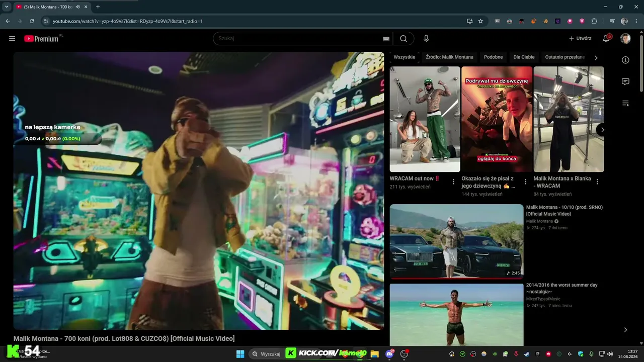Screen dimensions: 644x362
Task: Open the MixedTypeofMusic channel link
Action: click(x=543, y=299)
